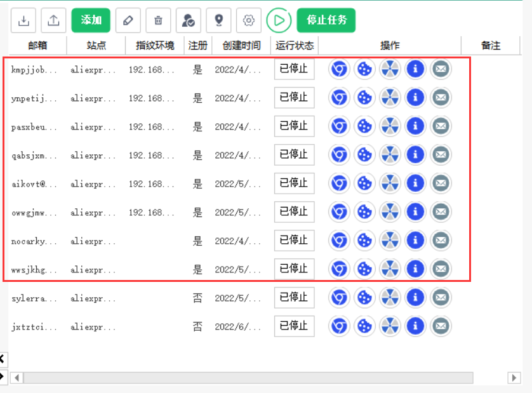Click cookie icon in sylerra row

coord(365,298)
